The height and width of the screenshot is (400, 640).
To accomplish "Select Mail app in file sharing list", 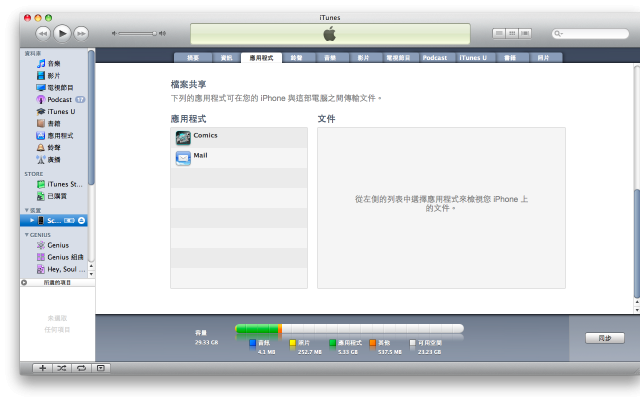I will point(239,158).
